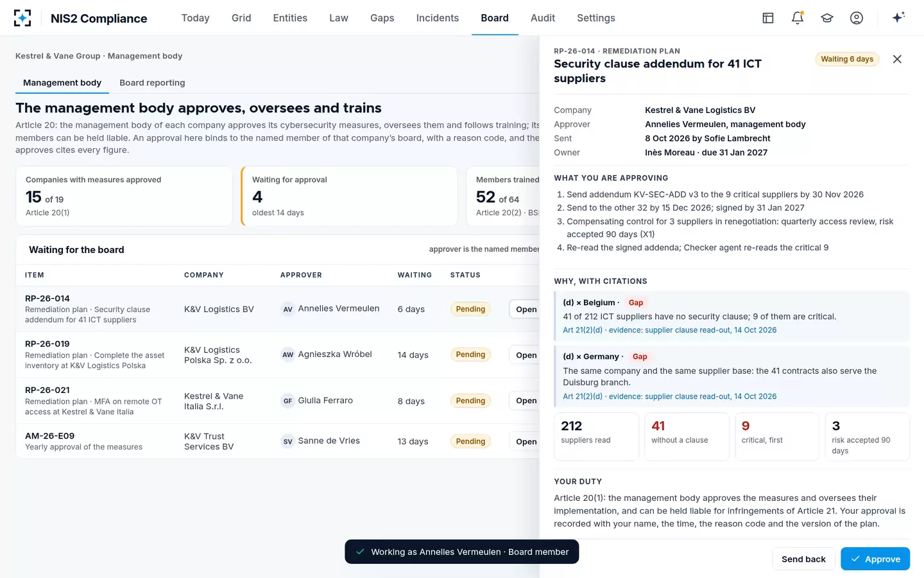Switch to the Board reporting tab
Viewport: 924px width, 578px height.
[152, 83]
